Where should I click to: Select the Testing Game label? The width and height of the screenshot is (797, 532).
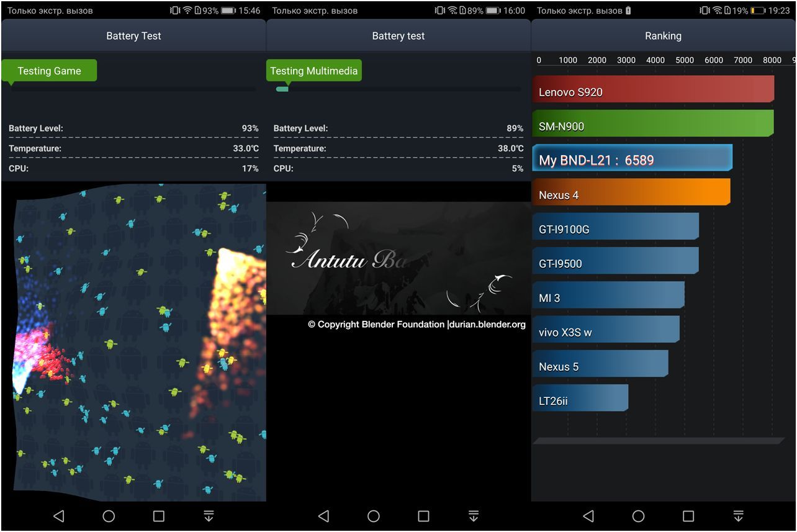pyautogui.click(x=49, y=71)
